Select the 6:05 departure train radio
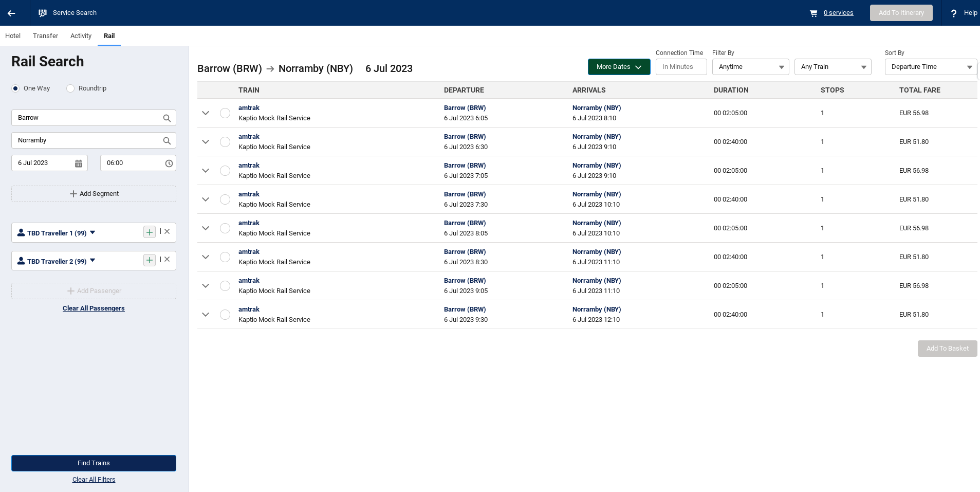Screen dimensions: 980x492 tap(225, 113)
